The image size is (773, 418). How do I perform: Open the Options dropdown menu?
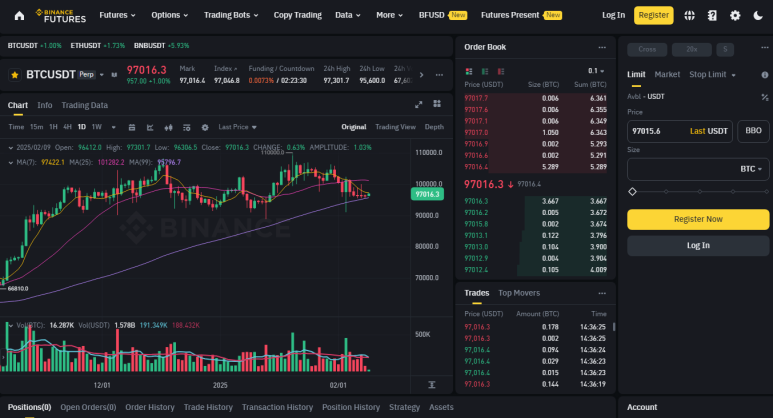tap(170, 15)
